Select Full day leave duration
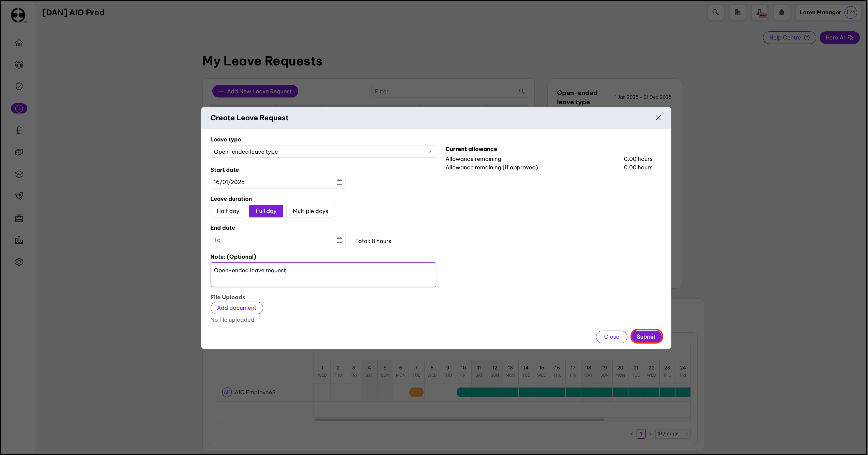868x455 pixels. click(x=266, y=211)
